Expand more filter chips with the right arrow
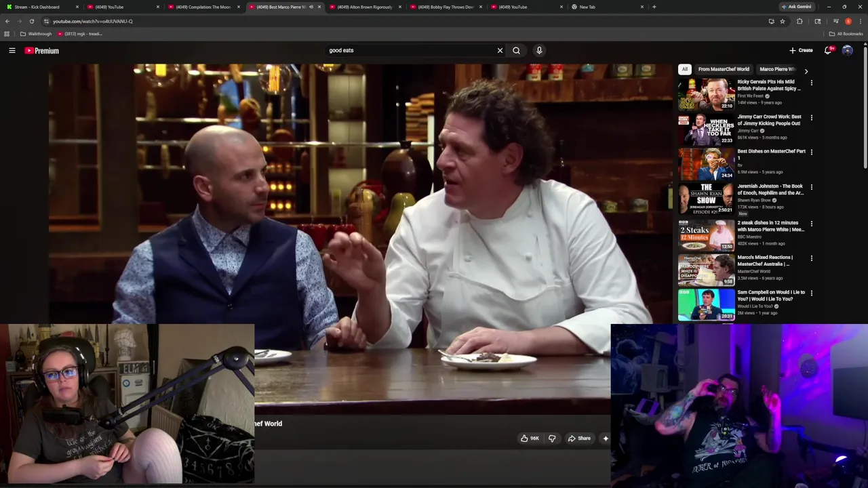Viewport: 868px width, 488px height. pos(806,70)
